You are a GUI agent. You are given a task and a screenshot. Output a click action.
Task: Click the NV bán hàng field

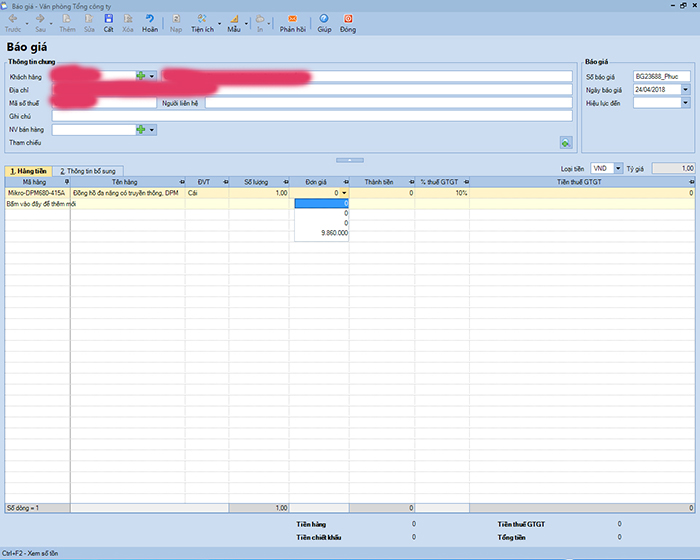point(94,130)
